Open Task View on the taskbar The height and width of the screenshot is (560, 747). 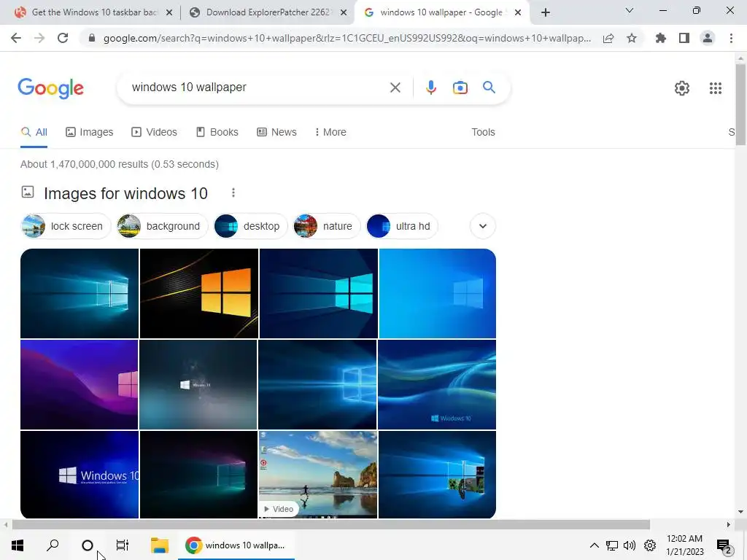coord(123,545)
